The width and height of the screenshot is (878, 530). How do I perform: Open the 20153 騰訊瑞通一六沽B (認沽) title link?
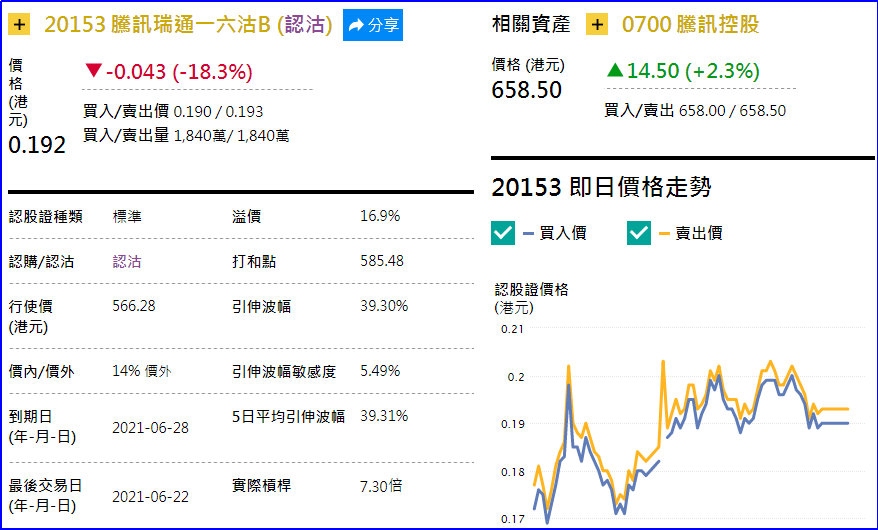188,25
